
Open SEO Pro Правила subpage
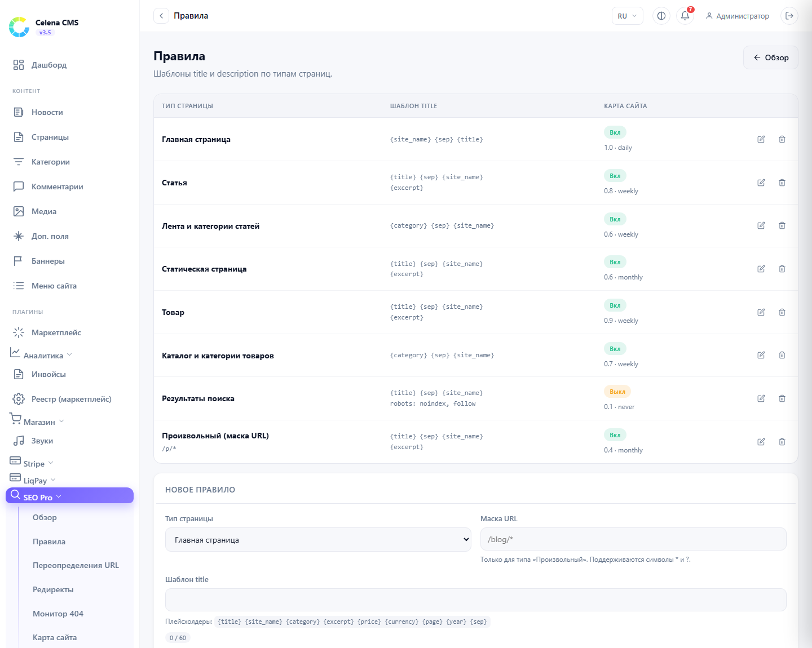49,542
